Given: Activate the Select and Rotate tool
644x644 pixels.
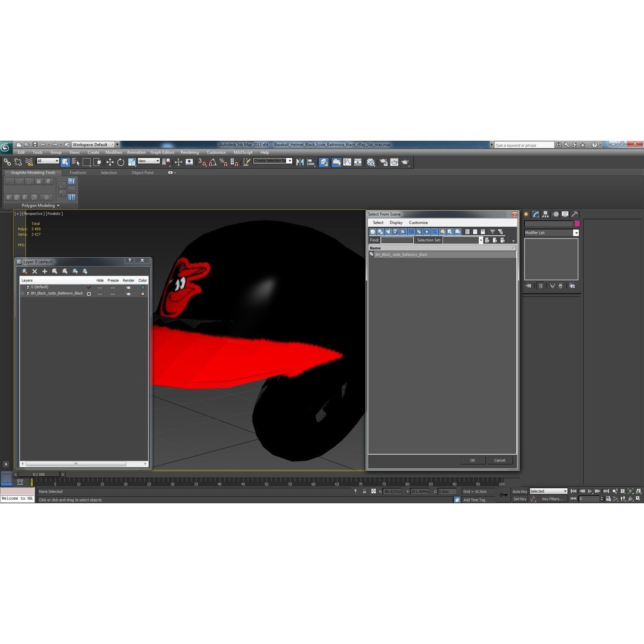Looking at the screenshot, I should [x=120, y=162].
